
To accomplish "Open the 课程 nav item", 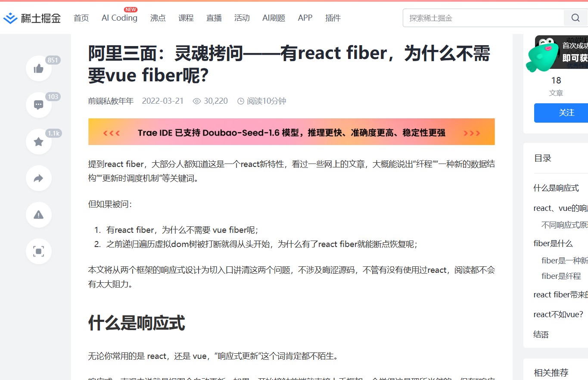I will click(186, 18).
